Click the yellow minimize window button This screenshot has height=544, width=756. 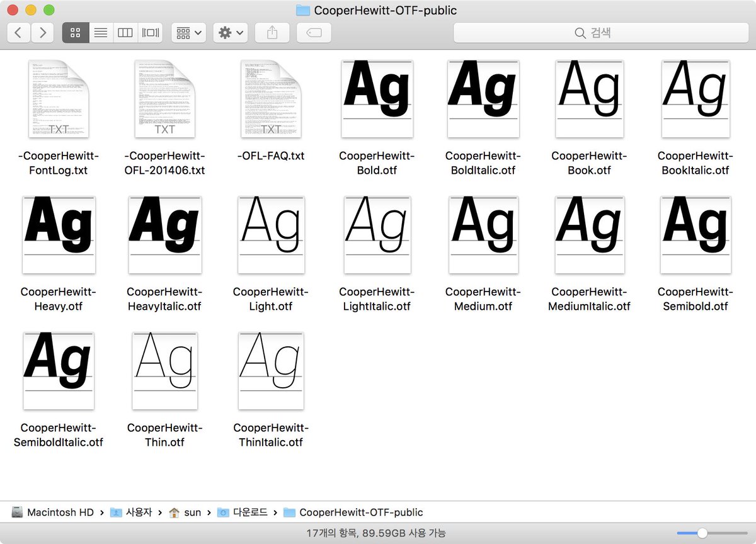[30, 11]
